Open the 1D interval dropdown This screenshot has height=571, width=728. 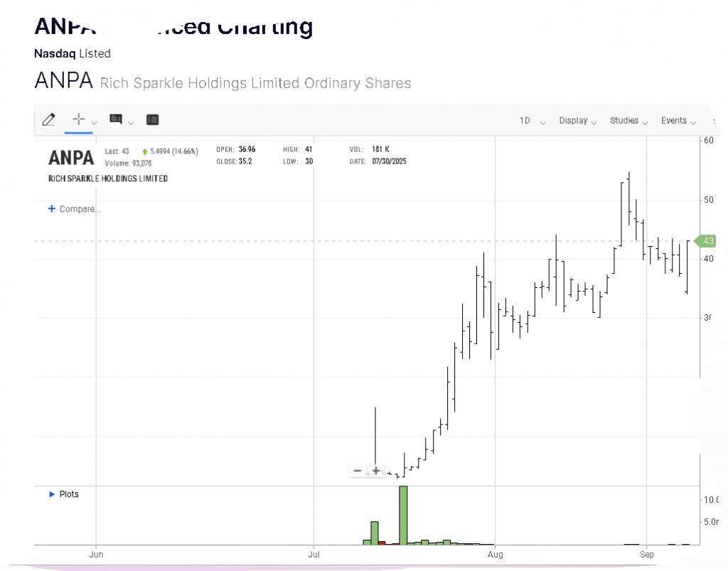click(x=532, y=121)
